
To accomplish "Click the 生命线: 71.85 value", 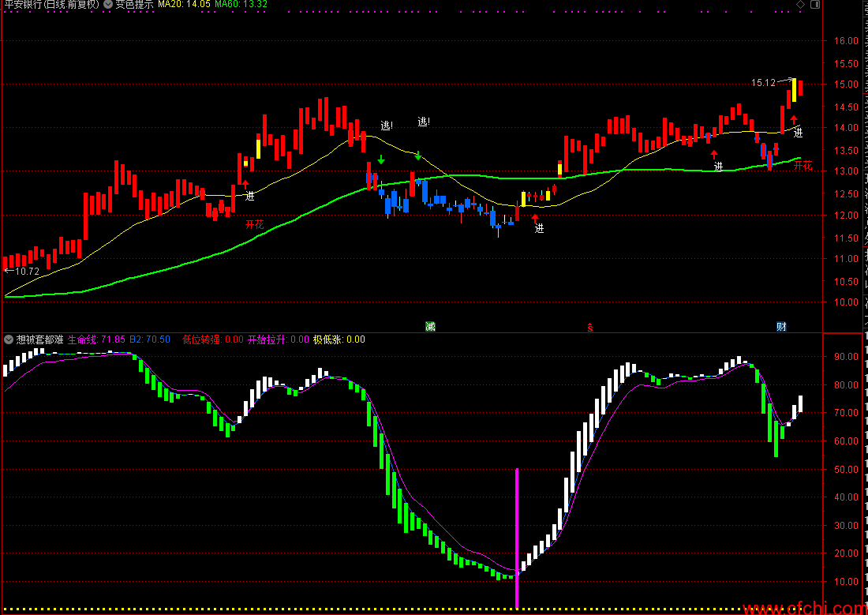I will [x=96, y=339].
